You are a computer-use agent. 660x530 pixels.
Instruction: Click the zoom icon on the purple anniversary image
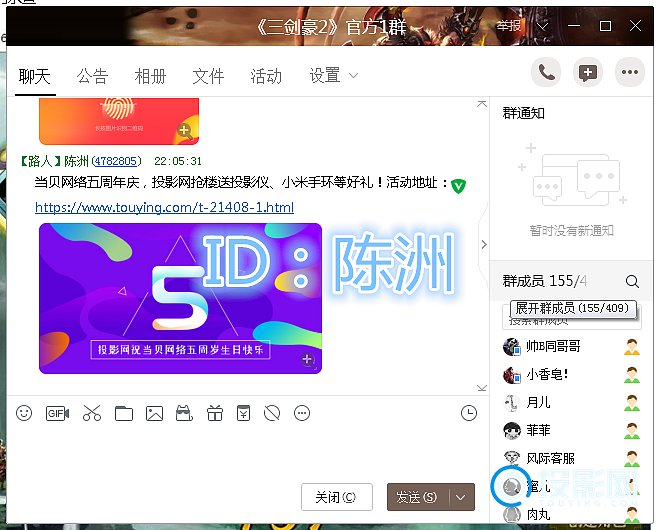[309, 360]
